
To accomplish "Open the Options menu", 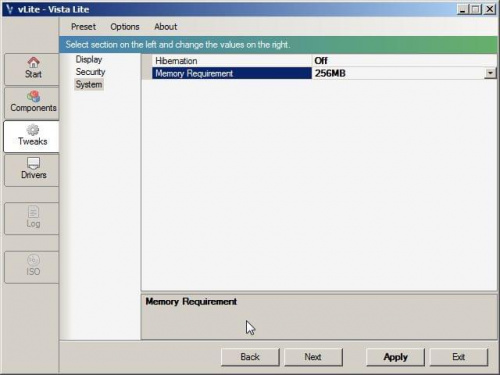I will click(125, 27).
